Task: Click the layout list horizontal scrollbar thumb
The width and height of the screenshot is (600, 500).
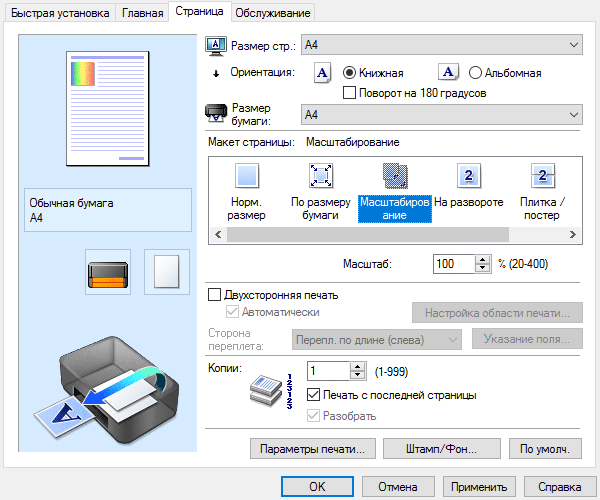Action: coord(368,234)
